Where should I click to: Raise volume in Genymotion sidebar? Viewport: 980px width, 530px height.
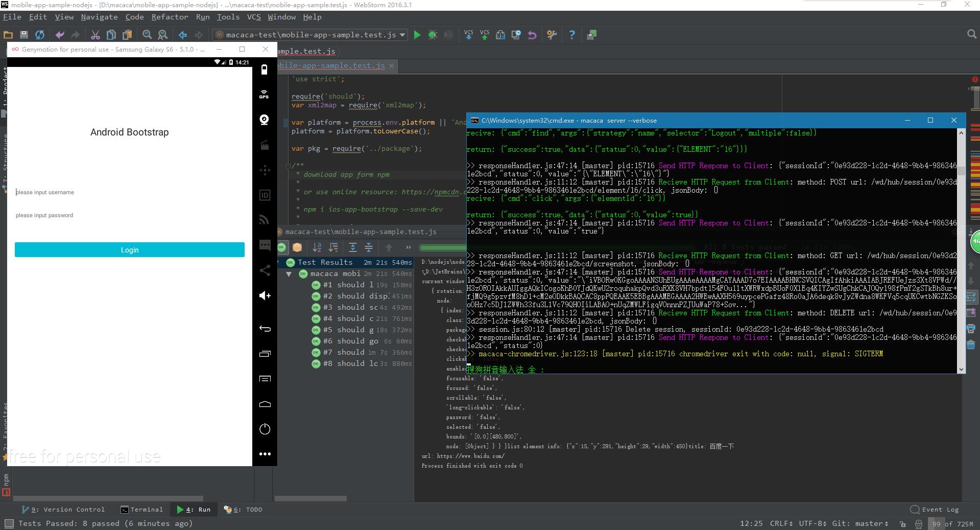tap(265, 295)
